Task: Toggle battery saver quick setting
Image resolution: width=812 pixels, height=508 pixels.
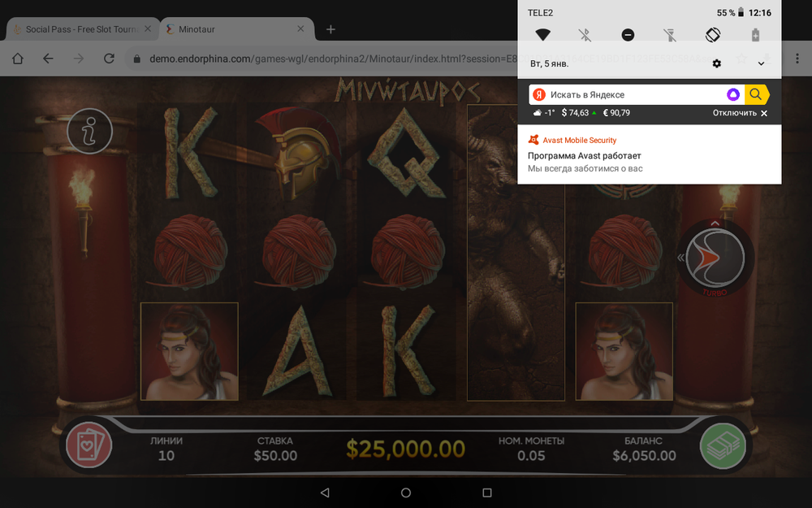Action: point(755,35)
